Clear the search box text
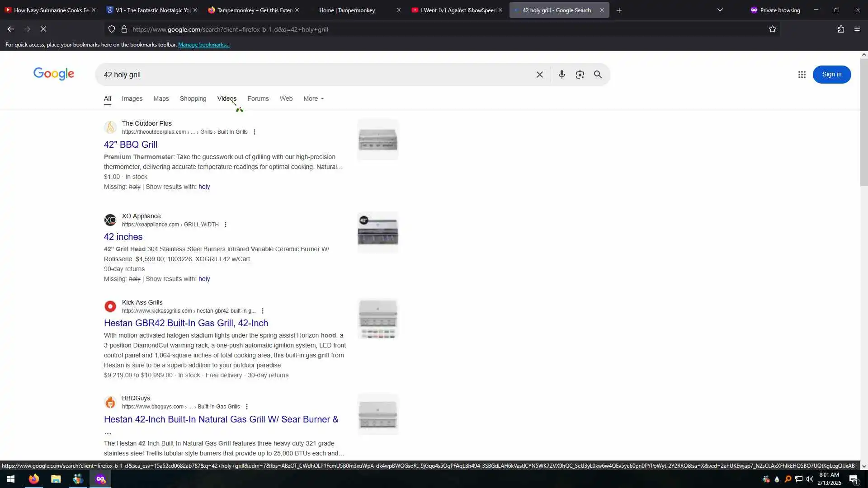Screen dimensions: 868x488 tap(539, 75)
